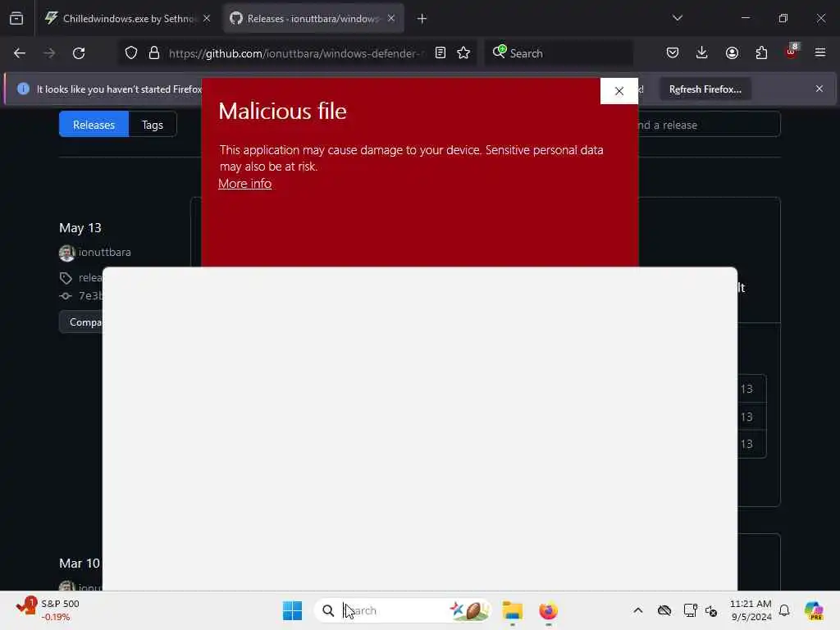Open Firefox View from the tab strip
Screen dimensions: 840x630
point(16,18)
